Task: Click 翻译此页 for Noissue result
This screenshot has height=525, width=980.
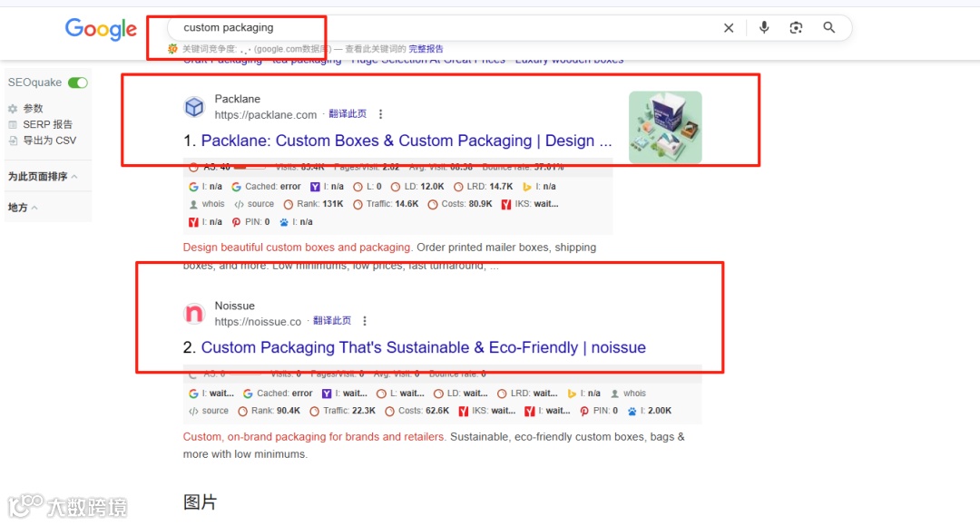Action: coord(332,321)
